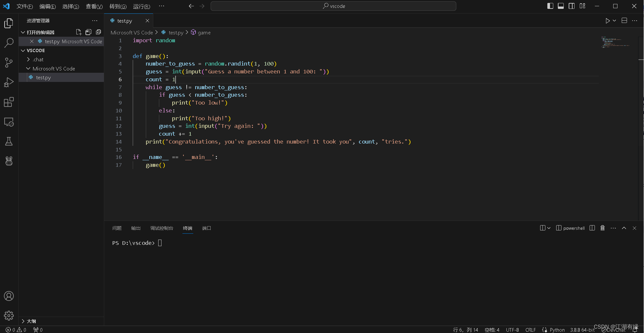Open the Extensions view

coord(9,102)
